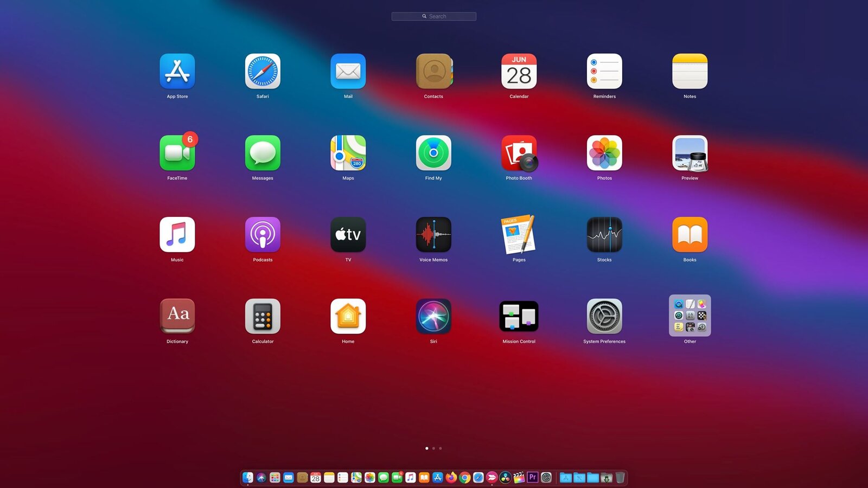
Task: Open the Calendar app in Launchpad
Action: 519,71
